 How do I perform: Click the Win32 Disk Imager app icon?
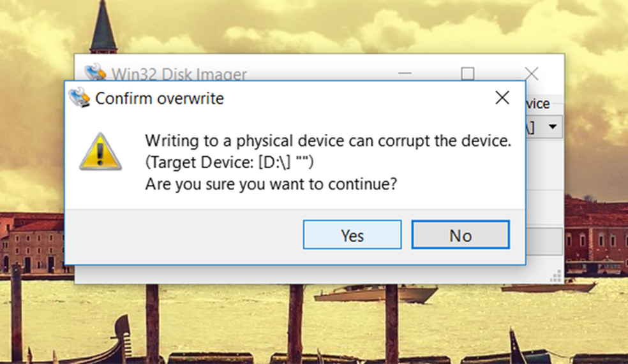pyautogui.click(x=94, y=72)
